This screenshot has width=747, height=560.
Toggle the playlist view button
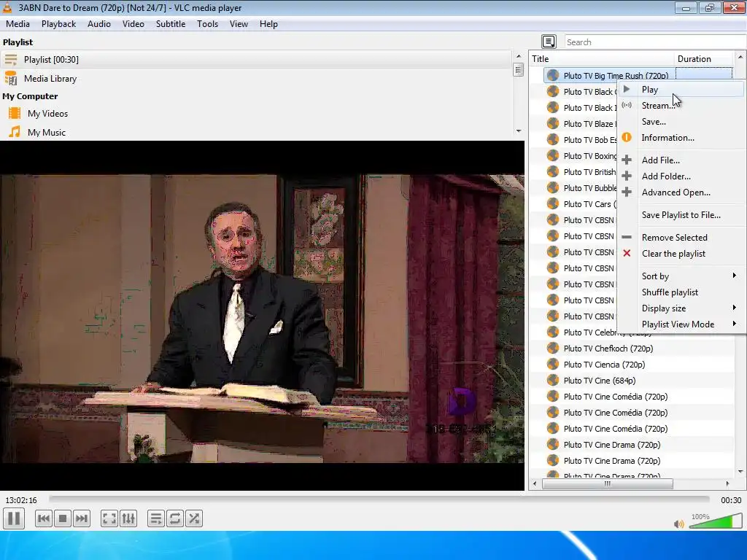(x=156, y=518)
